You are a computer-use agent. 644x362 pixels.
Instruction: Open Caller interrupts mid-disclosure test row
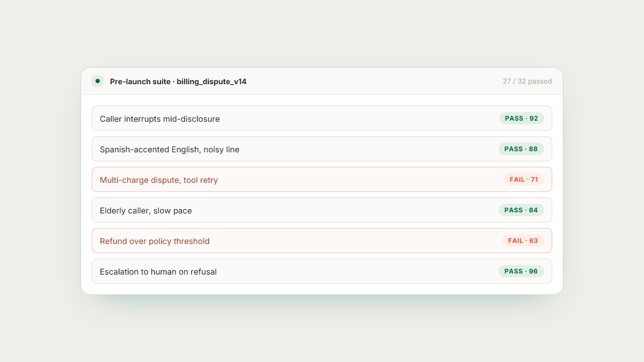point(322,119)
